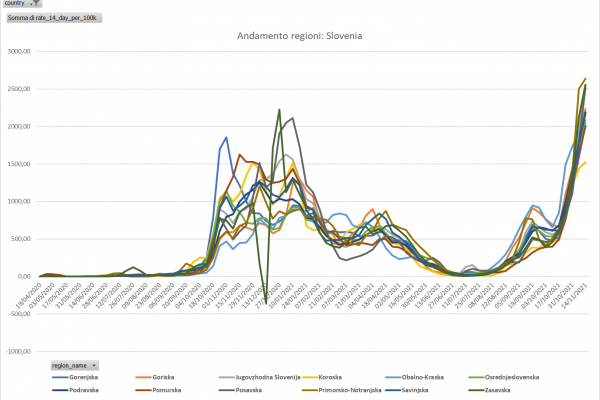Image resolution: width=600 pixels, height=400 pixels.
Task: Click the Obalno-Kraska legend entry
Action: [x=414, y=377]
